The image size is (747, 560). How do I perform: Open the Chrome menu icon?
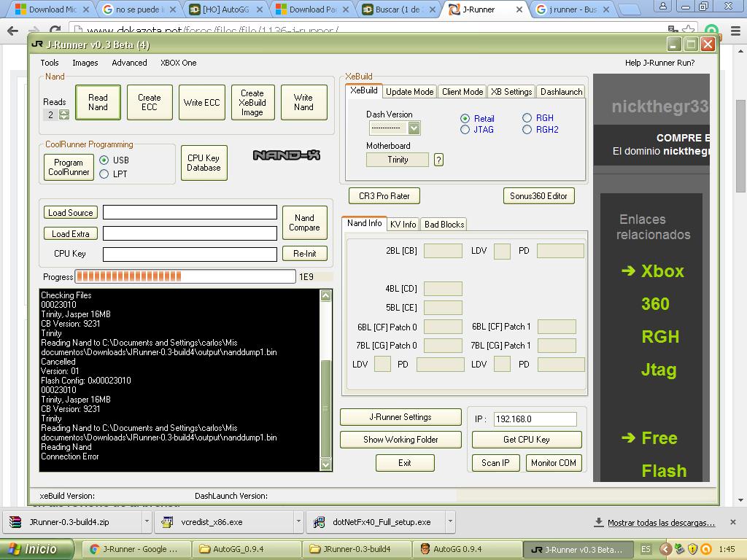pyautogui.click(x=735, y=31)
